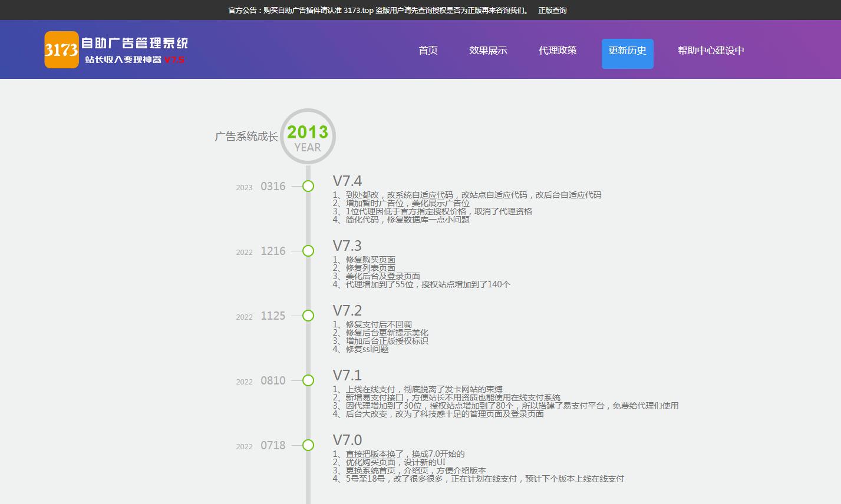Click the timeline node for 0316
The image size is (841, 504).
tap(308, 187)
